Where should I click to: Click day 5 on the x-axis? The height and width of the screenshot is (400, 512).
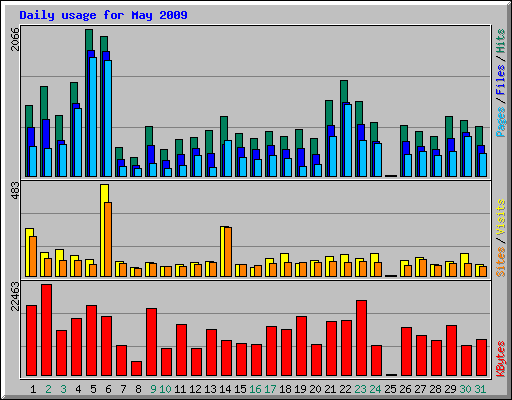(x=93, y=389)
